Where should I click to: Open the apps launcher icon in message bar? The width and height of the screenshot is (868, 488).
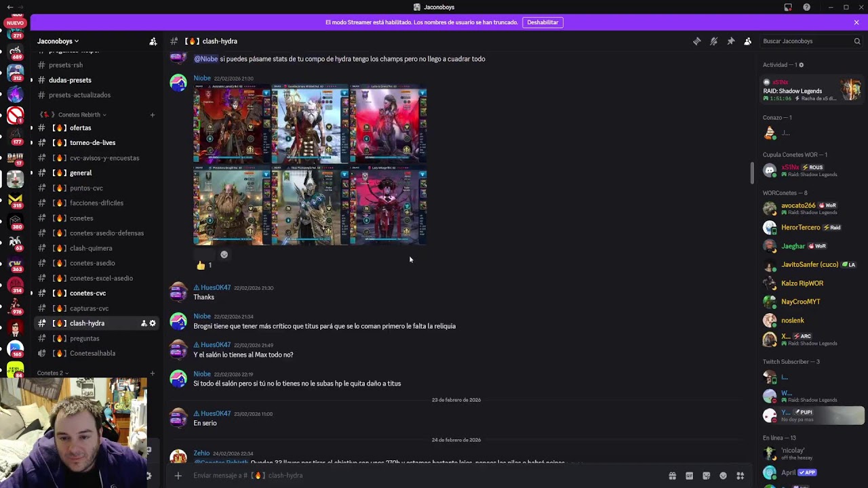tap(741, 476)
